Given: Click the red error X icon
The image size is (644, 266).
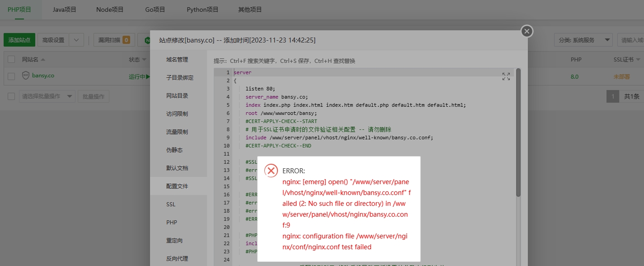Looking at the screenshot, I should (271, 171).
